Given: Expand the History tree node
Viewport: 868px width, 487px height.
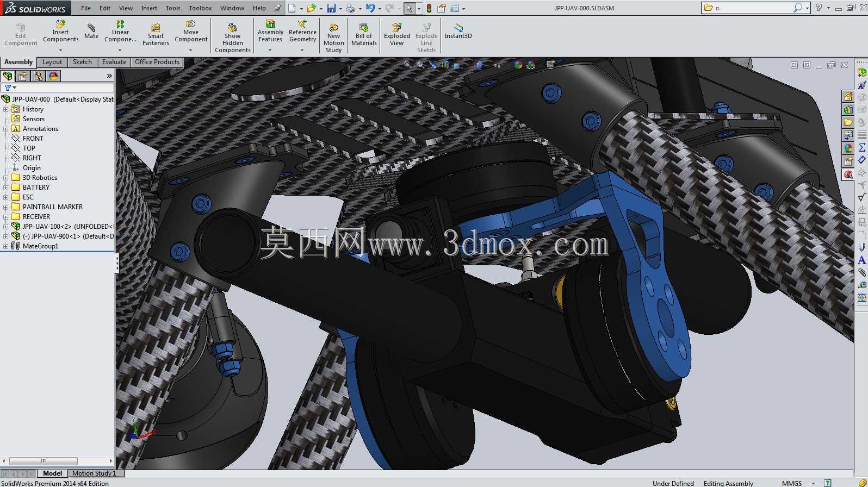Looking at the screenshot, I should click(x=6, y=109).
